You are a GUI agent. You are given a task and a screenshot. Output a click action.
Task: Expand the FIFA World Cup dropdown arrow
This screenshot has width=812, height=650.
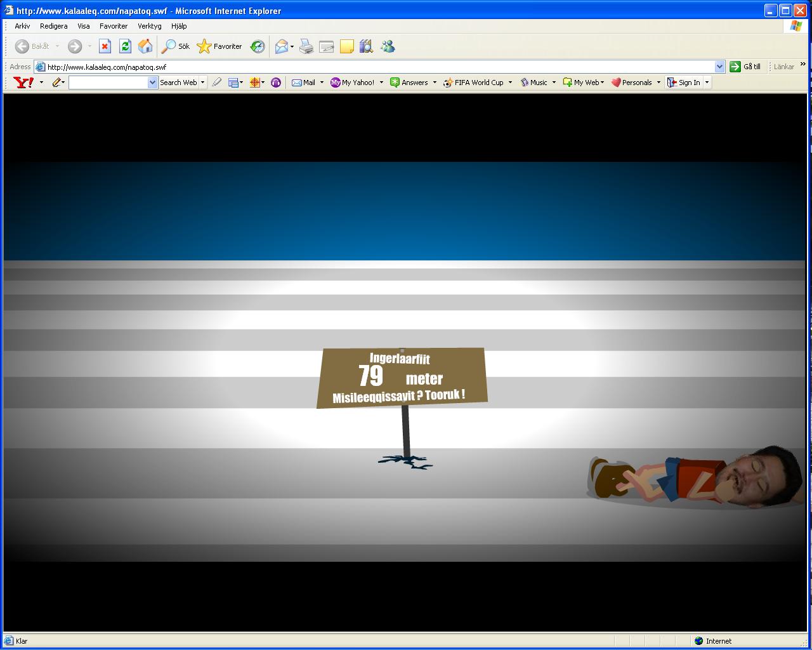point(510,83)
